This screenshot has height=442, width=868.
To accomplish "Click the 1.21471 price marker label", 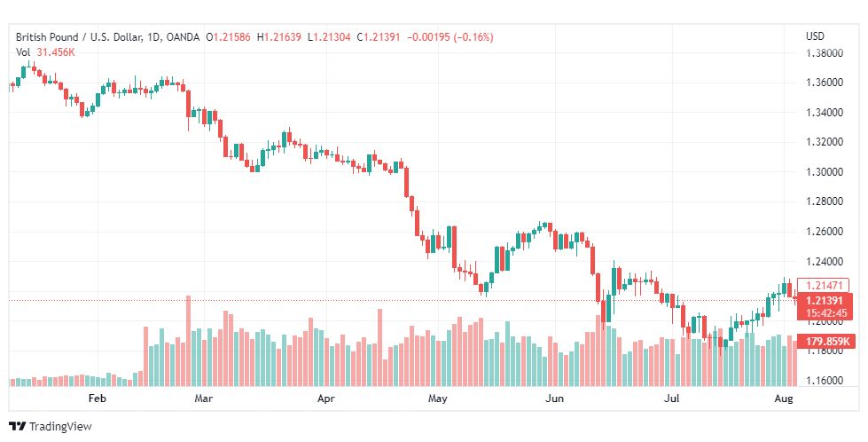I will pos(823,286).
